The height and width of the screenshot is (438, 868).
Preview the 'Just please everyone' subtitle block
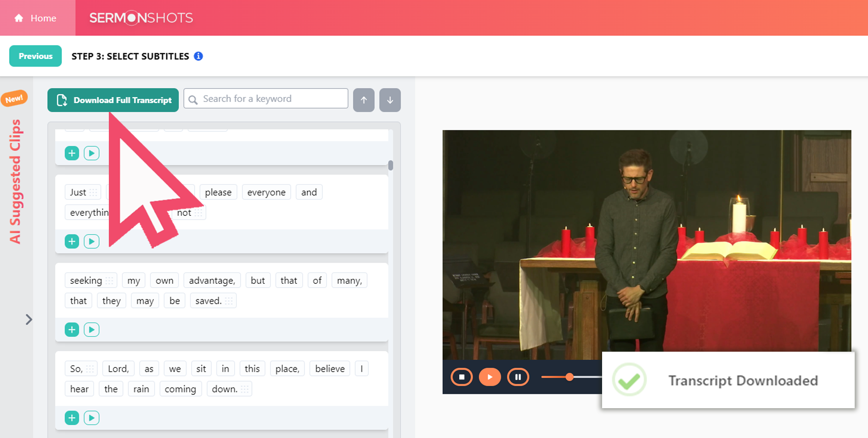point(92,241)
